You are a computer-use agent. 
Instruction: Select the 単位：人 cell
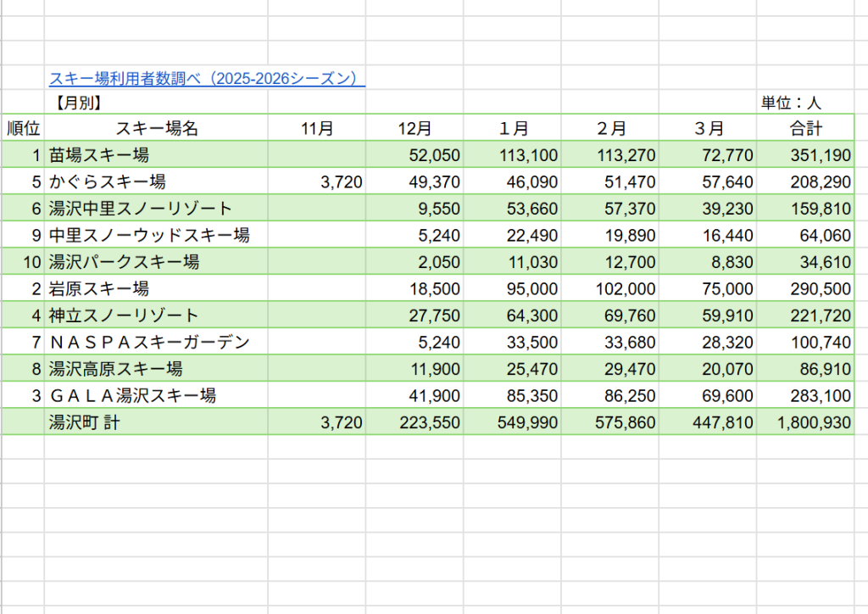coord(790,103)
